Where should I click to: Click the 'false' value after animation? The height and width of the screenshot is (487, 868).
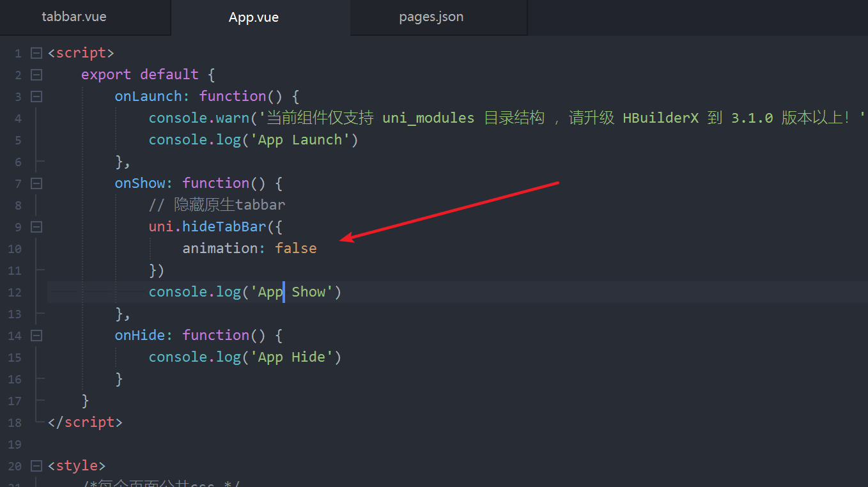pyautogui.click(x=296, y=248)
